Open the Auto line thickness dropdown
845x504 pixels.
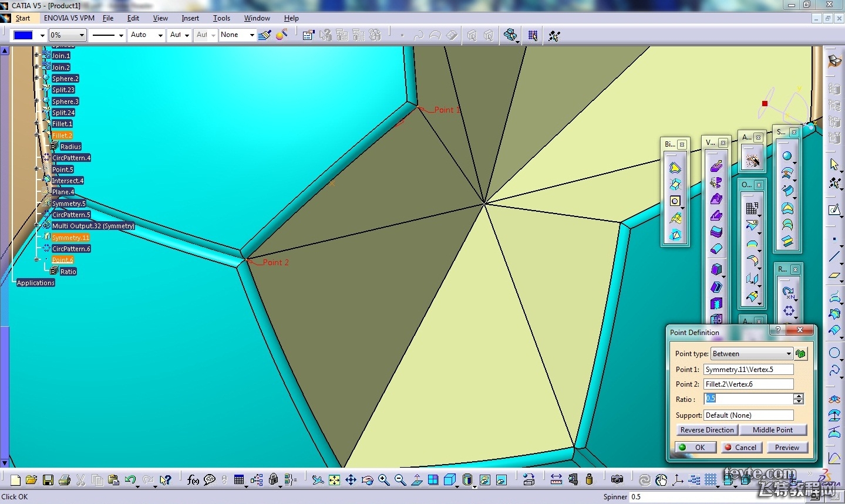(x=160, y=35)
